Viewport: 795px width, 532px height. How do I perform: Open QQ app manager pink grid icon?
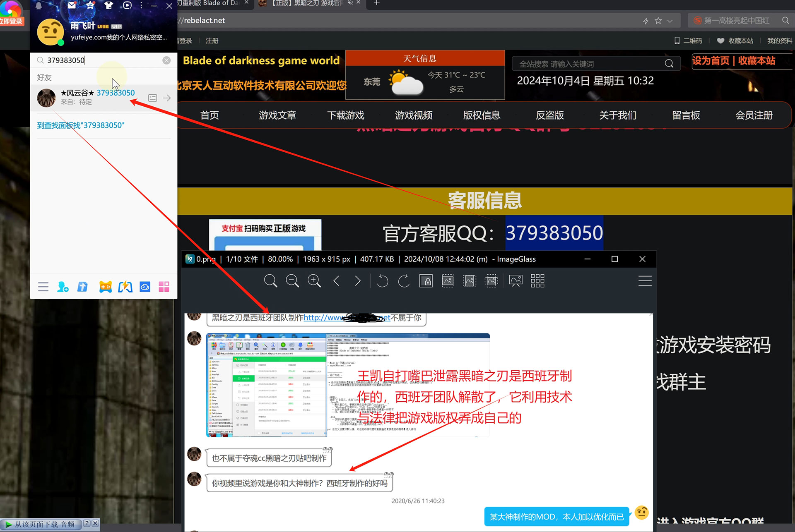[x=164, y=287]
